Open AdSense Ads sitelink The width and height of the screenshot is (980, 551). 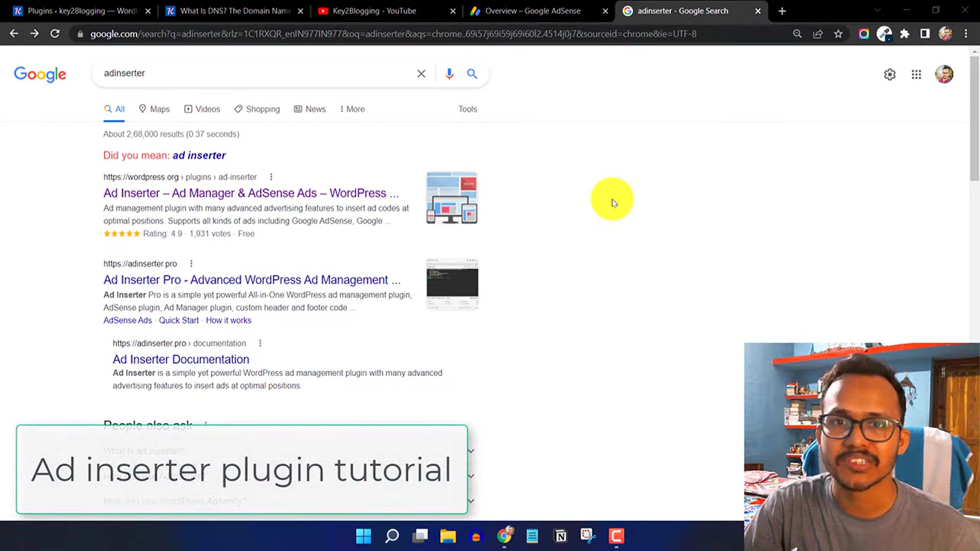pyautogui.click(x=128, y=320)
